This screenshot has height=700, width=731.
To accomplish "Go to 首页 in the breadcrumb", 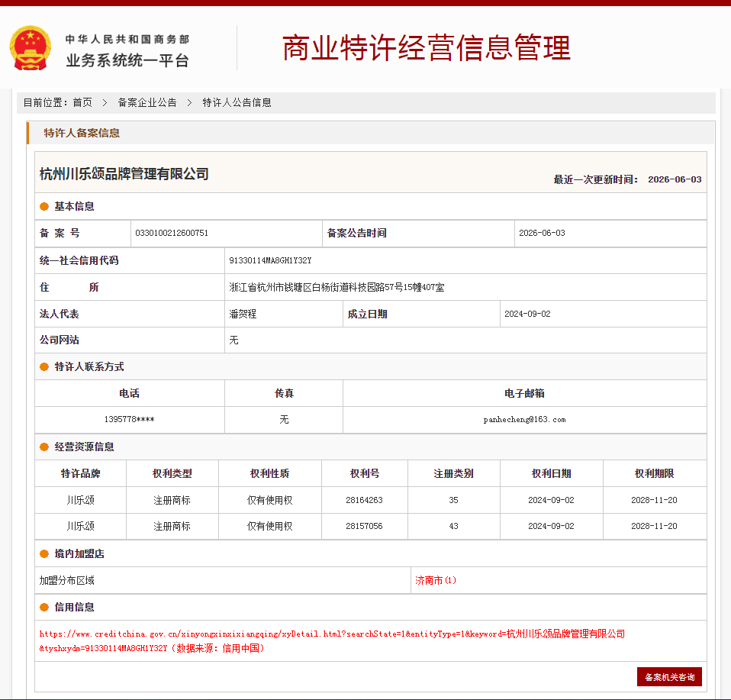I will pyautogui.click(x=82, y=102).
